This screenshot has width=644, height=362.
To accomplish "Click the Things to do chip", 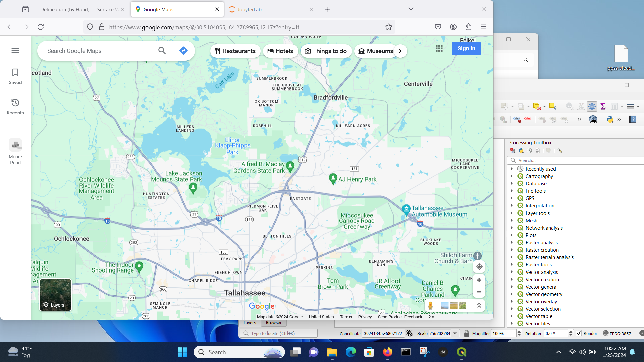I will pyautogui.click(x=326, y=51).
